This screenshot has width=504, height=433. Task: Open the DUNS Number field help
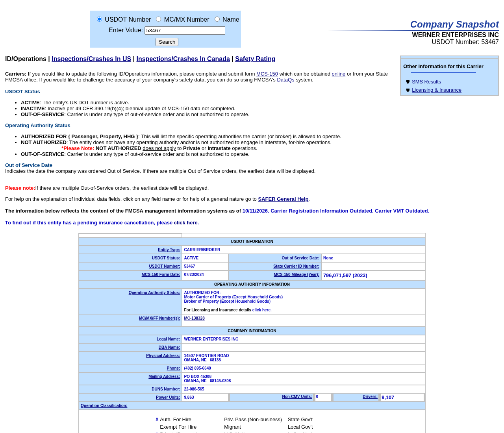[166, 389]
